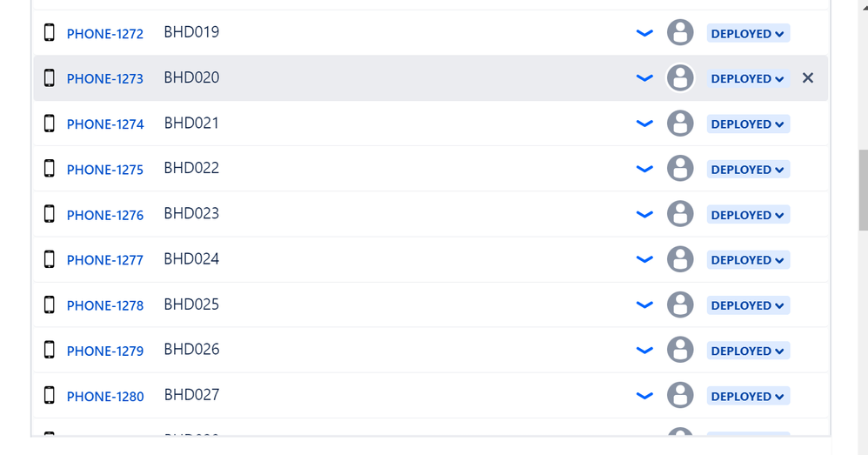Image resolution: width=868 pixels, height=455 pixels.
Task: Open the DEPLOYED status dropdown for BHD019
Action: (748, 33)
